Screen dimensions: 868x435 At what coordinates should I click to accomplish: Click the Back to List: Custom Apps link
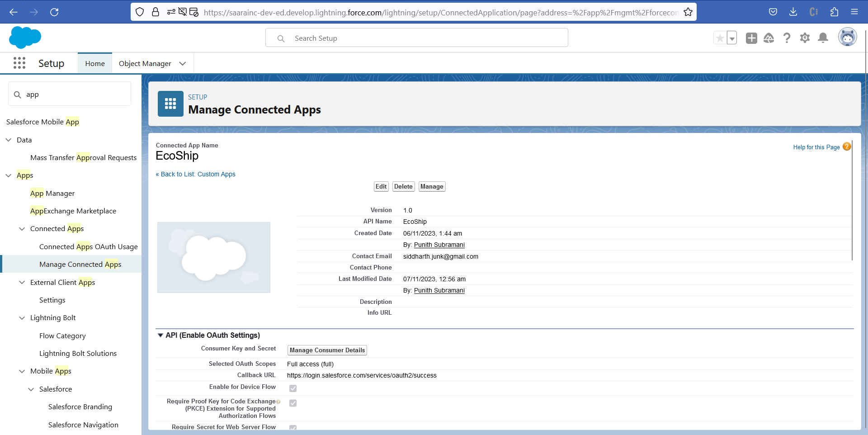(x=196, y=174)
